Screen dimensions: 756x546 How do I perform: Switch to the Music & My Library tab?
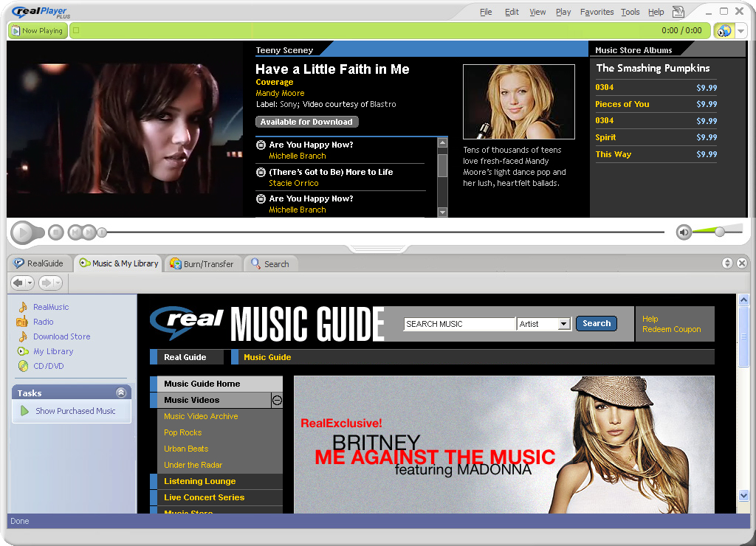point(119,263)
